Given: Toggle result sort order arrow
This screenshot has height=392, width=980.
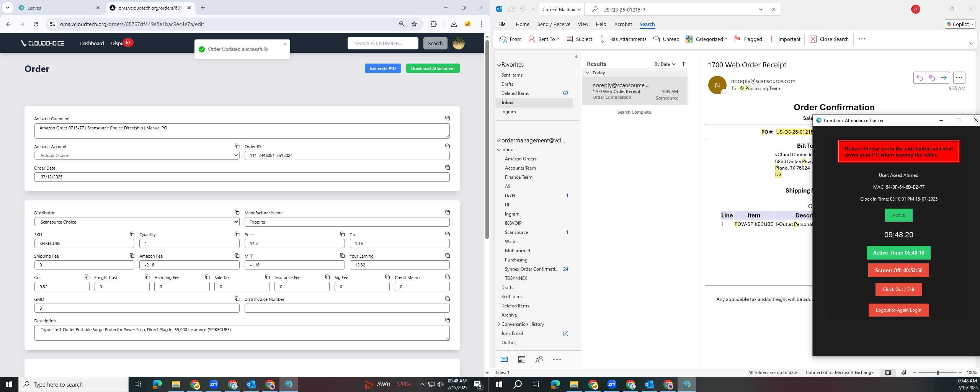Looking at the screenshot, I should 683,64.
